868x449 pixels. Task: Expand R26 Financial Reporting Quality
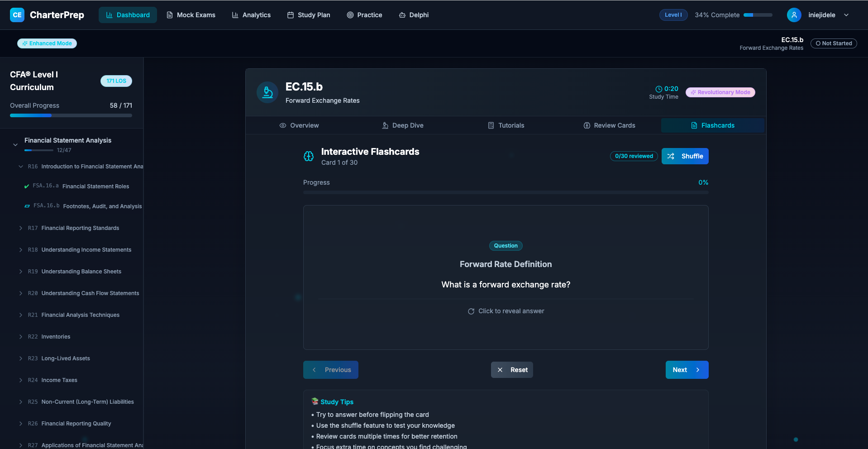click(21, 424)
